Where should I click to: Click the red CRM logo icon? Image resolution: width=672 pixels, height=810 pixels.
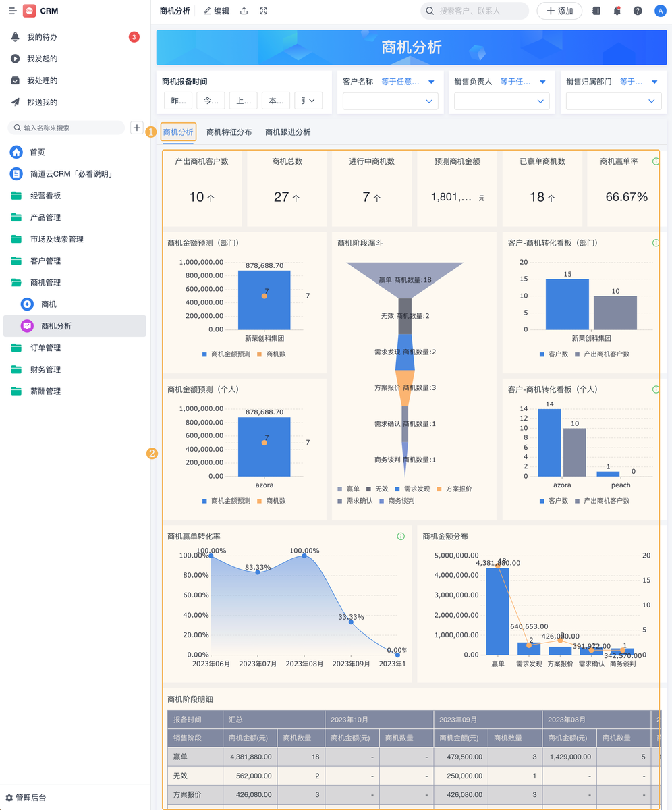pos(29,11)
